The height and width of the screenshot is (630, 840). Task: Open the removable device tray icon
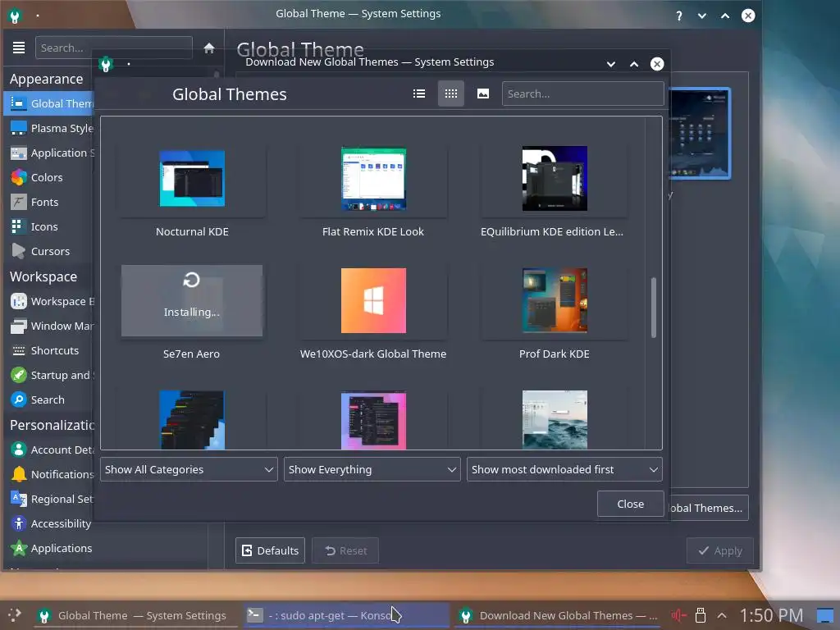point(701,615)
